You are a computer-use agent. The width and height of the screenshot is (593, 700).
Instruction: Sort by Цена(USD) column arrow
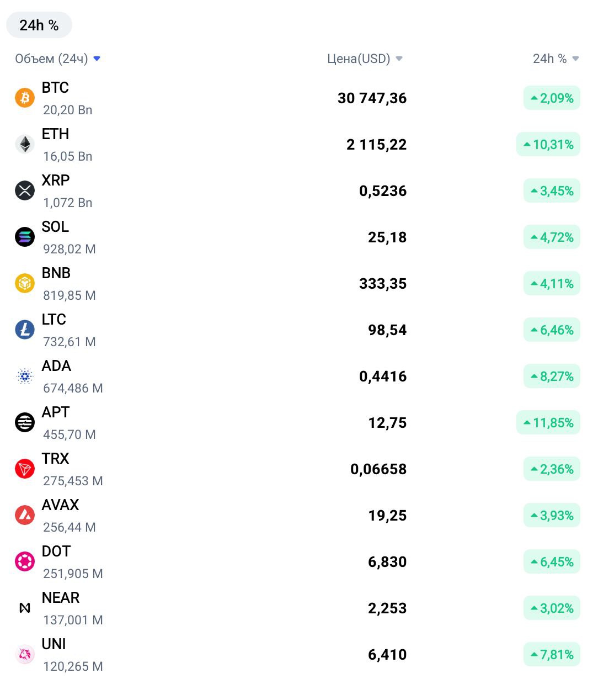pos(399,59)
